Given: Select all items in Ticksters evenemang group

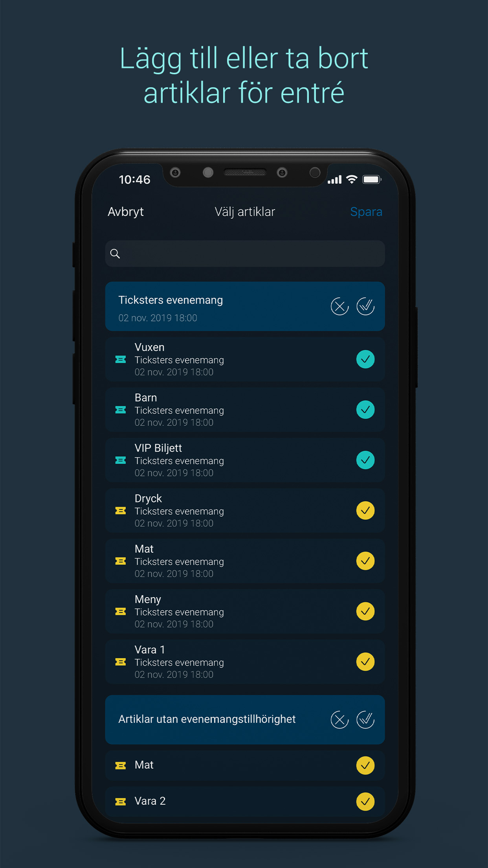Looking at the screenshot, I should point(365,307).
